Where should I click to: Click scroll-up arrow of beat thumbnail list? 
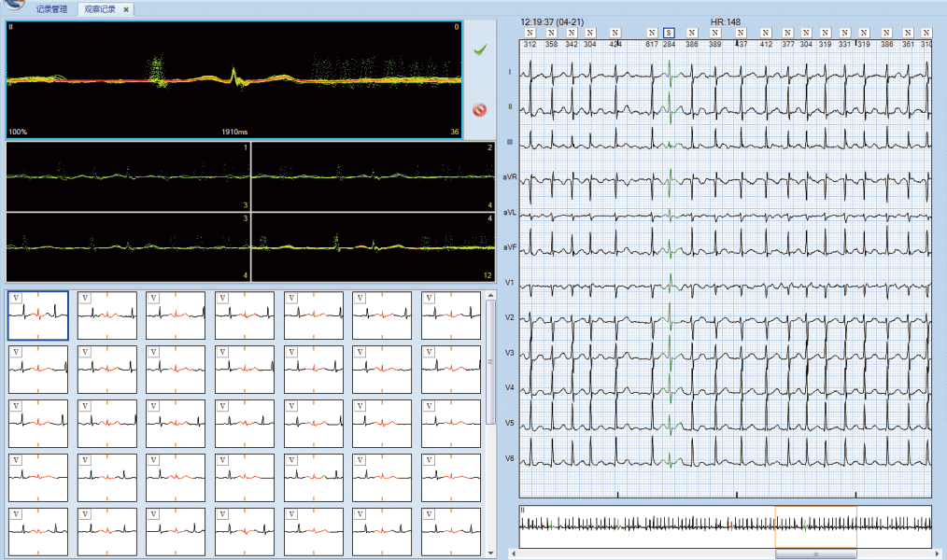(x=490, y=296)
